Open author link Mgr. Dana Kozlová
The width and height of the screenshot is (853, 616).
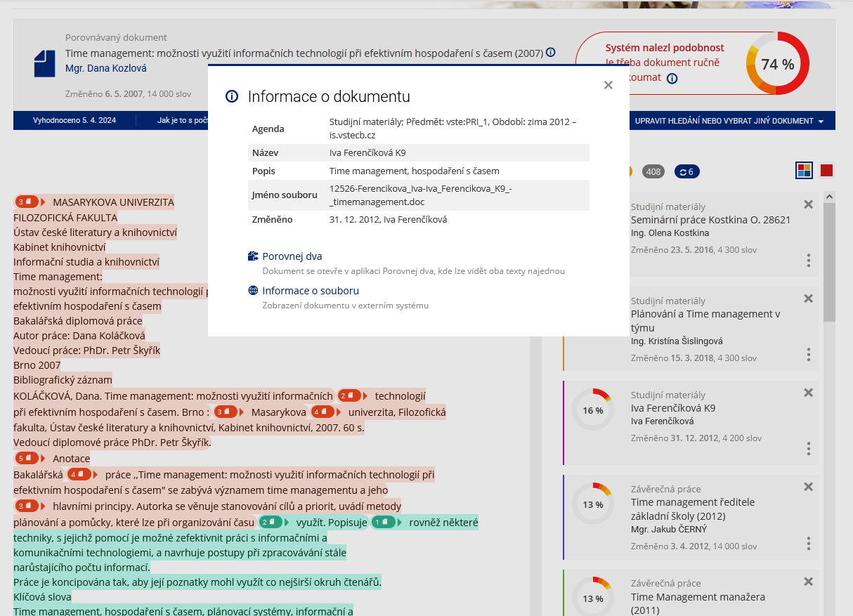pyautogui.click(x=106, y=68)
